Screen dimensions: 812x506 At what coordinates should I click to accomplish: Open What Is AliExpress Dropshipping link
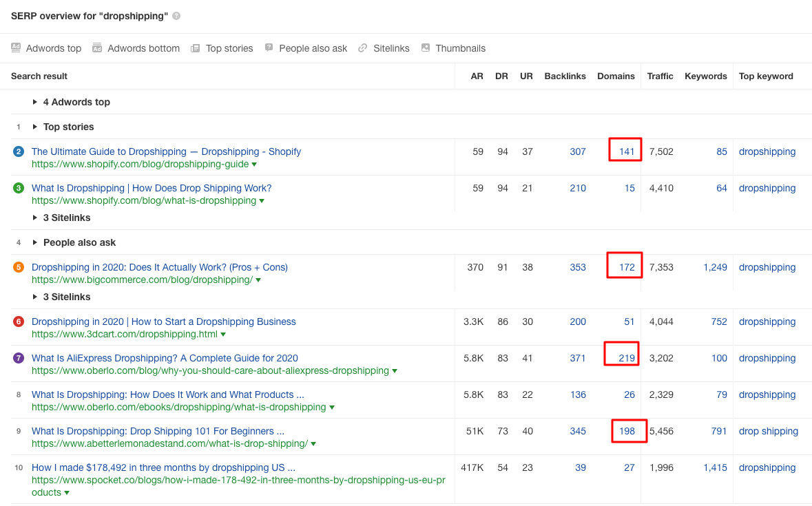(x=165, y=358)
